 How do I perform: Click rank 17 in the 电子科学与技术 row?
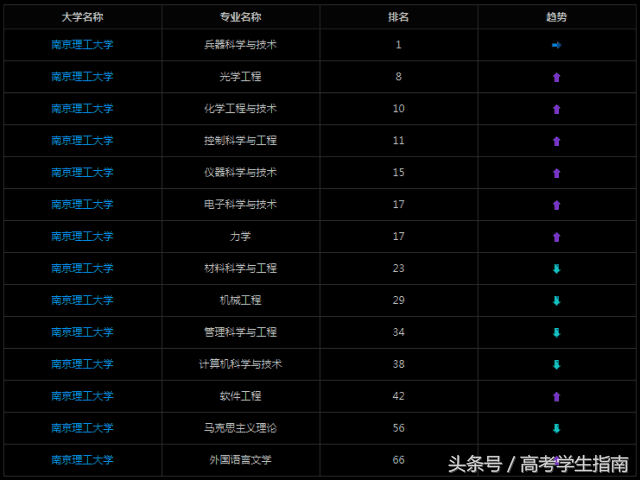click(398, 204)
